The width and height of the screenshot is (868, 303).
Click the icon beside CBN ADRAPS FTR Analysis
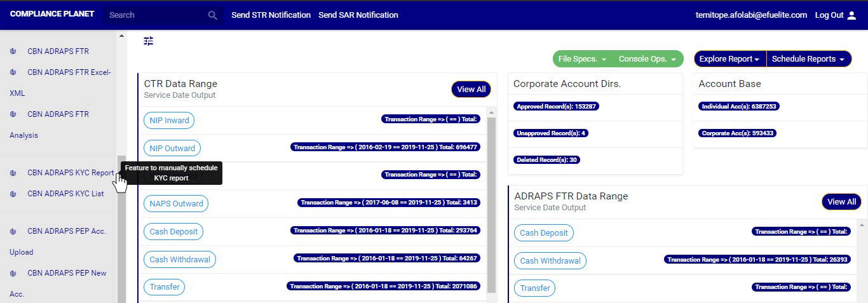13,114
